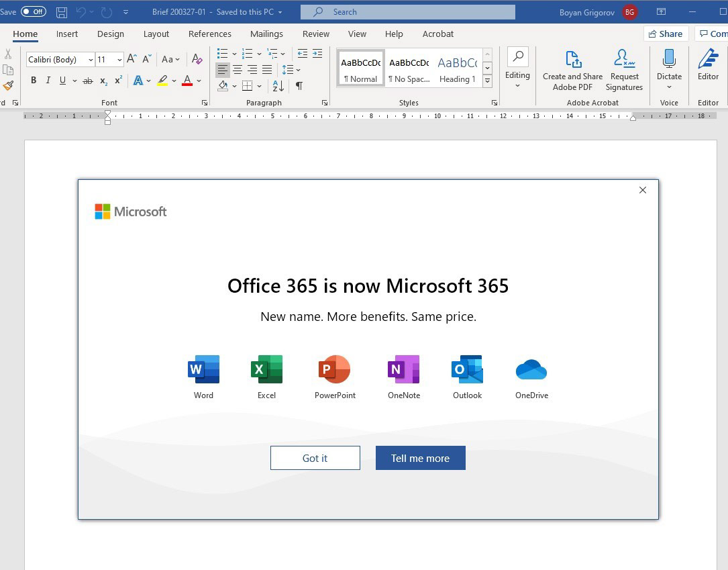Click Request Signatures button
Image resolution: width=728 pixels, height=570 pixels.
[625, 70]
